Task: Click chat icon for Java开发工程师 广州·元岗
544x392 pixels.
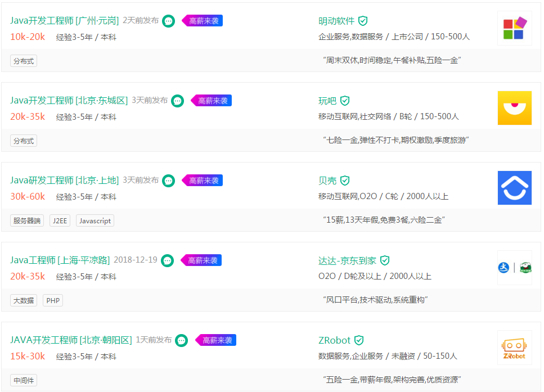Action: tap(169, 21)
